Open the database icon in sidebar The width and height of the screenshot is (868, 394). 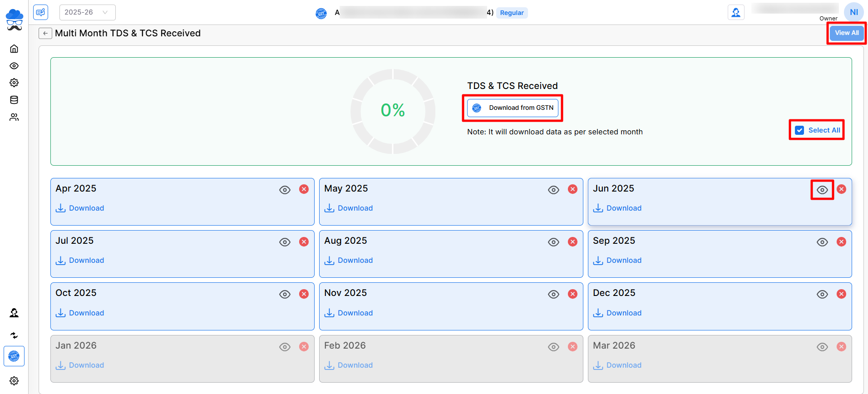pos(14,100)
